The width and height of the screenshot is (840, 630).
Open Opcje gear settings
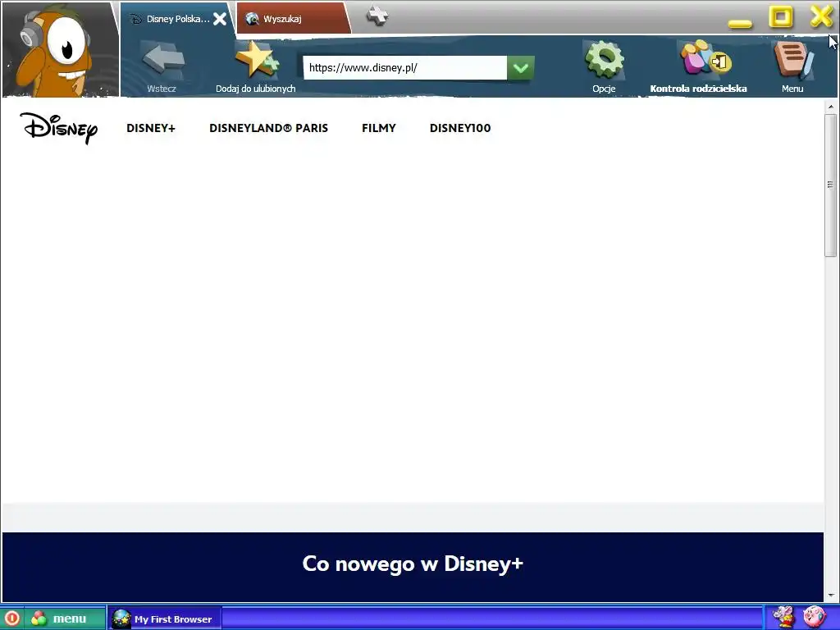click(x=605, y=67)
